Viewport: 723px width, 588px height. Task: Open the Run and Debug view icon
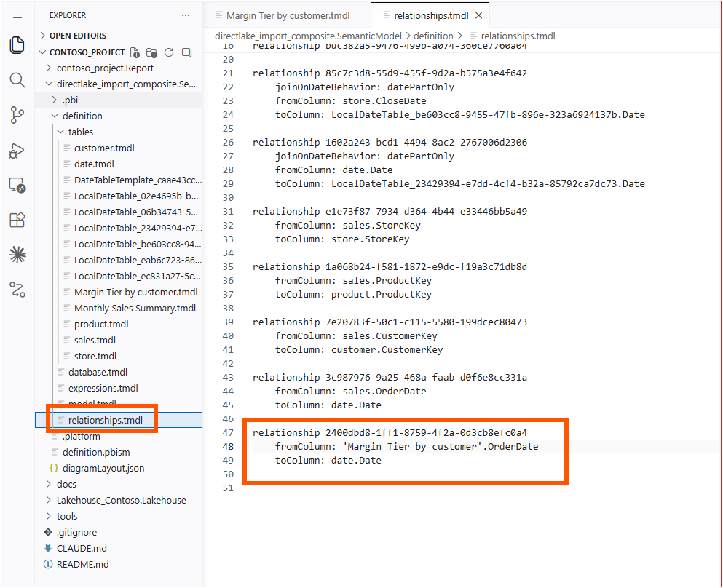pos(17,150)
